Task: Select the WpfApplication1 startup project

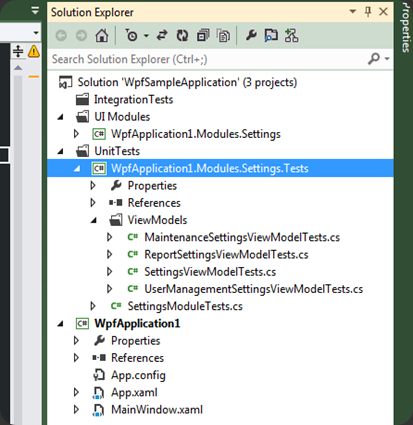Action: point(137,323)
